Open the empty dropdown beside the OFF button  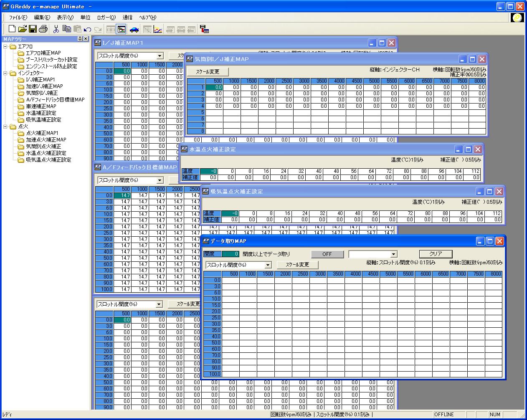coord(393,254)
